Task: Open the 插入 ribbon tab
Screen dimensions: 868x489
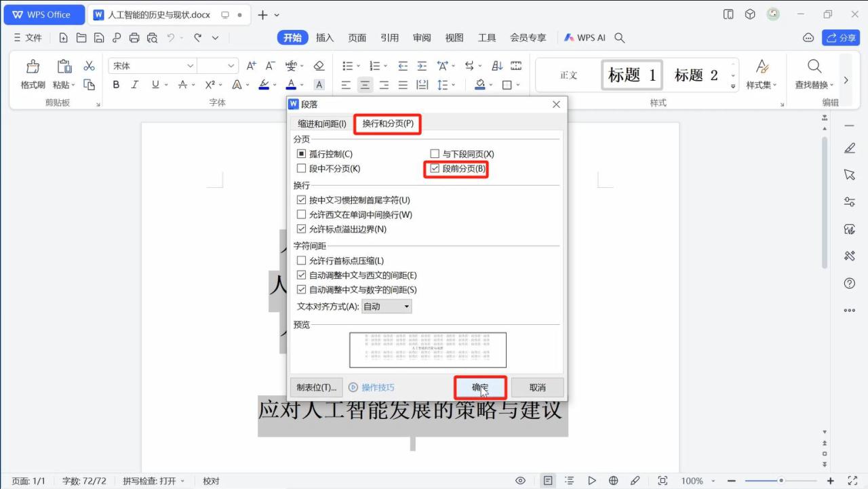Action: [325, 38]
